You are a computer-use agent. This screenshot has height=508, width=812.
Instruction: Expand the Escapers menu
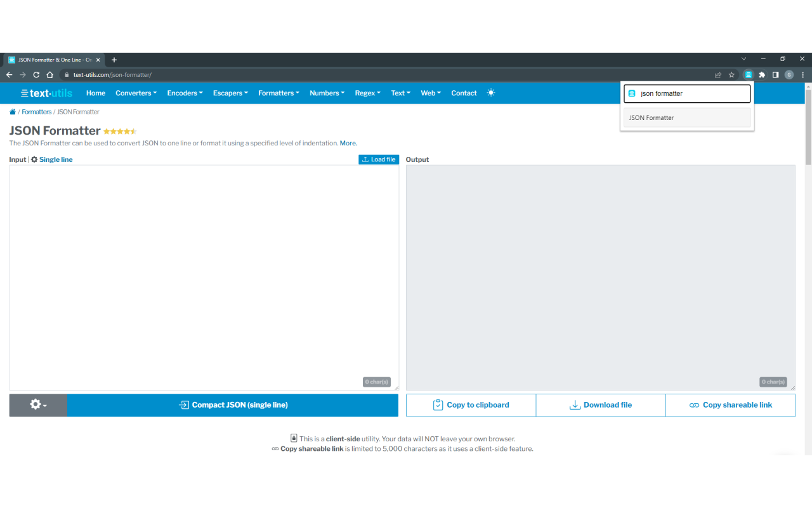coord(230,93)
